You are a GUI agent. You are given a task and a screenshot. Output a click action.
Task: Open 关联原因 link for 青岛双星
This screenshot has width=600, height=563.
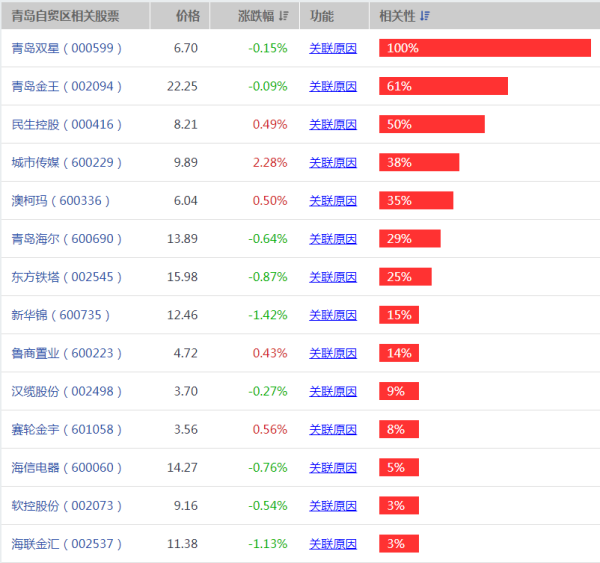pos(333,48)
